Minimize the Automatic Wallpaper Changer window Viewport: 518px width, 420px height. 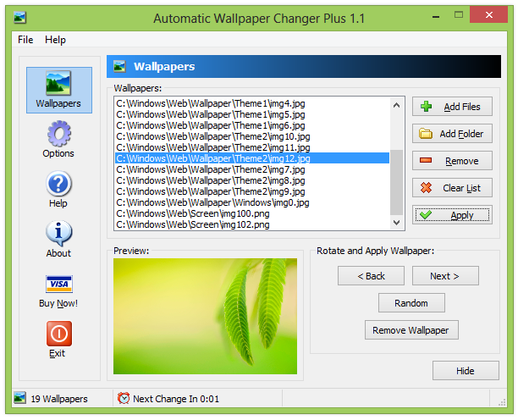436,15
